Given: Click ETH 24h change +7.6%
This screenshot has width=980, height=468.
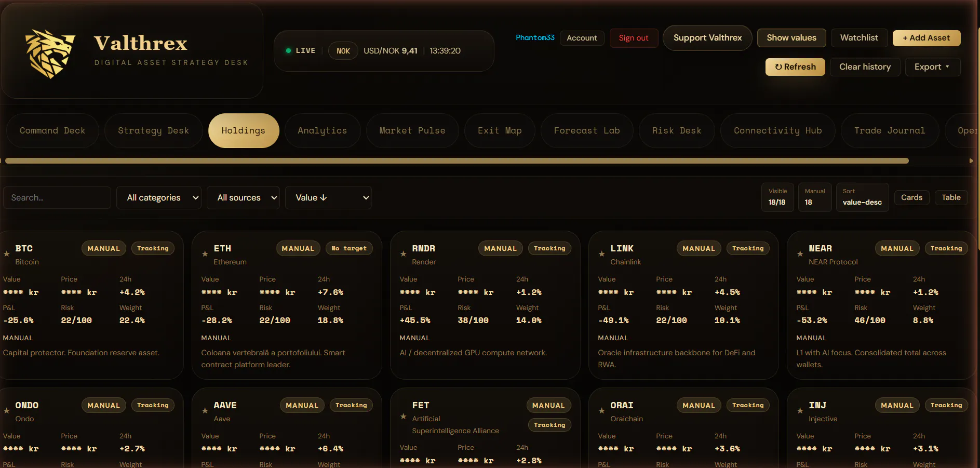Looking at the screenshot, I should point(330,292).
